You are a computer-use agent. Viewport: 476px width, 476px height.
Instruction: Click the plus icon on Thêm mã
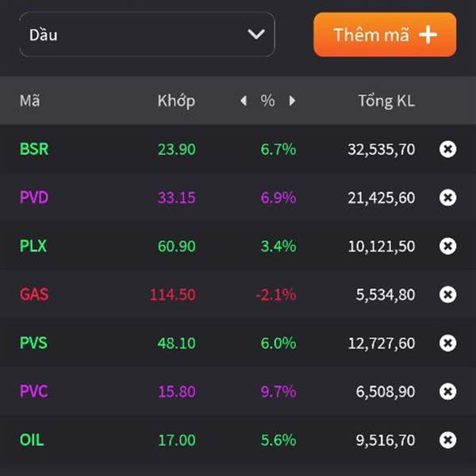coord(428,35)
